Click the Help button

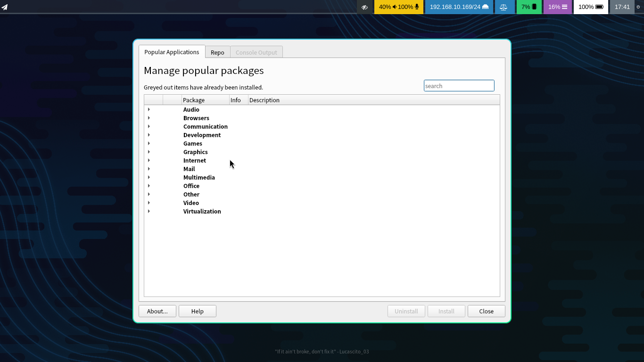click(x=198, y=311)
